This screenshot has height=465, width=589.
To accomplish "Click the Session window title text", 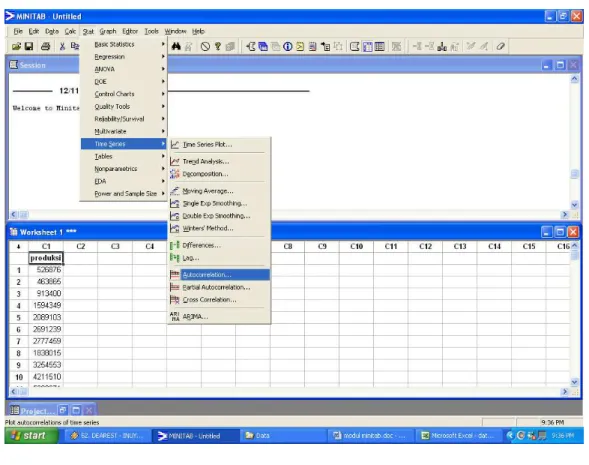I will pos(32,65).
